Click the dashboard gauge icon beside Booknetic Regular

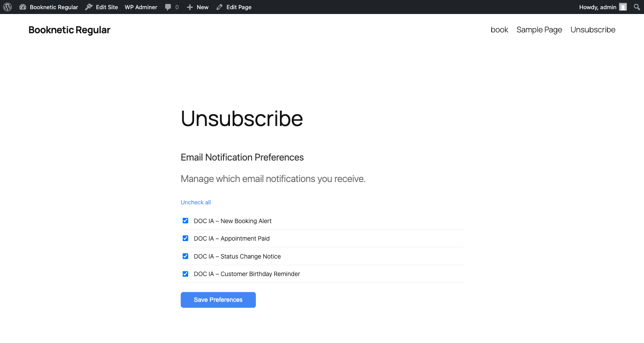pyautogui.click(x=23, y=7)
